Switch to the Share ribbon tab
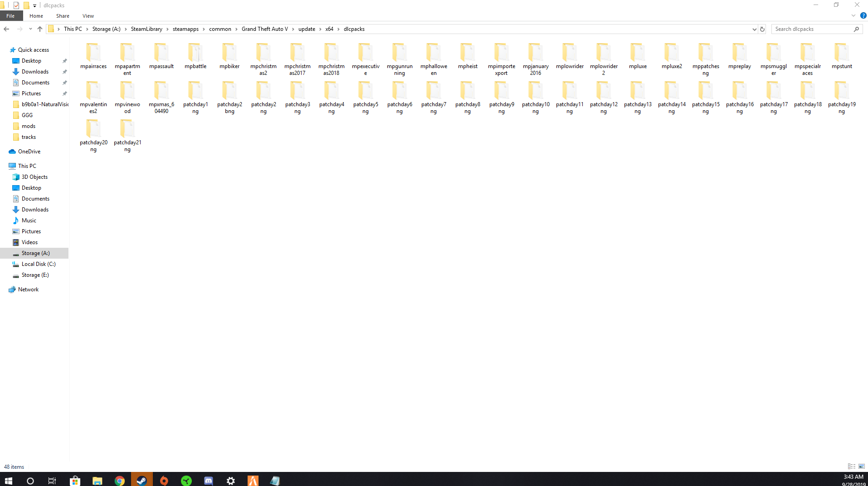The height and width of the screenshot is (486, 868). tap(63, 16)
